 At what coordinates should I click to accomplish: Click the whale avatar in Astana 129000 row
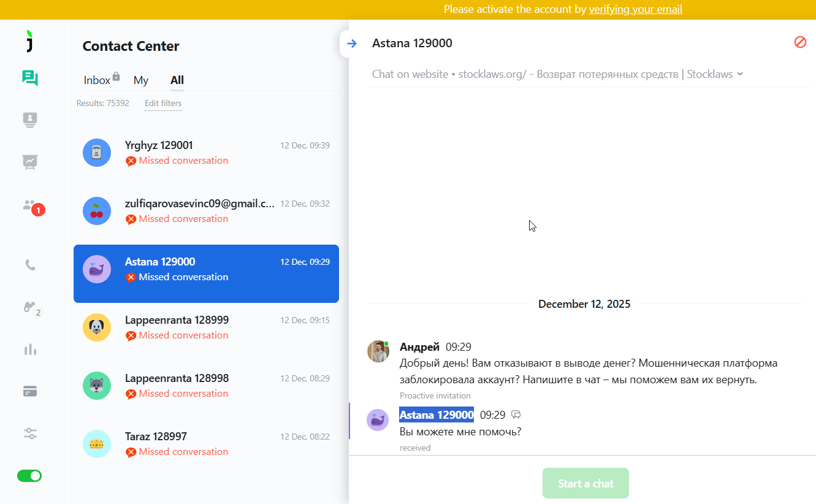tap(97, 269)
